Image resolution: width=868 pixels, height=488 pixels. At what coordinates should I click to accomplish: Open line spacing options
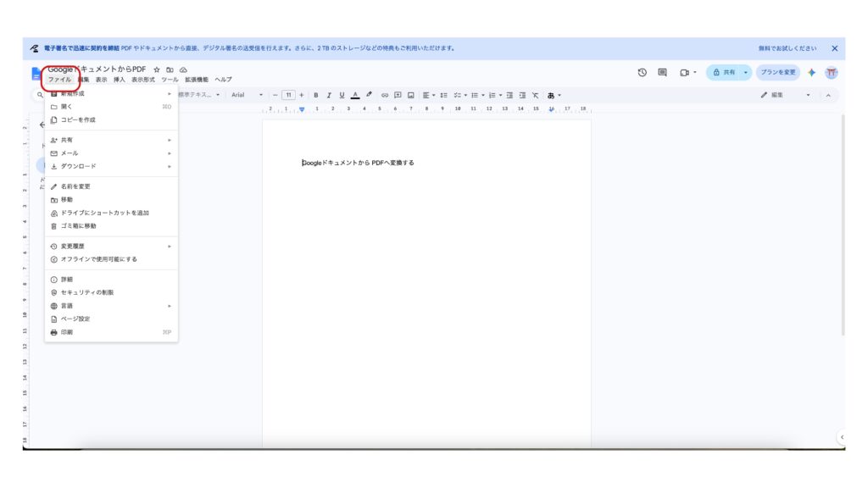(443, 95)
